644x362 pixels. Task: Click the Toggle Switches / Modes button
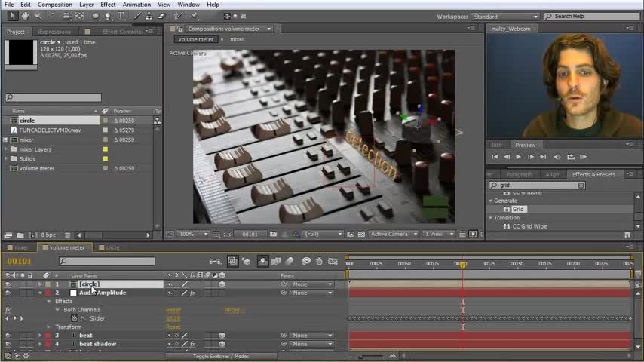pos(220,356)
